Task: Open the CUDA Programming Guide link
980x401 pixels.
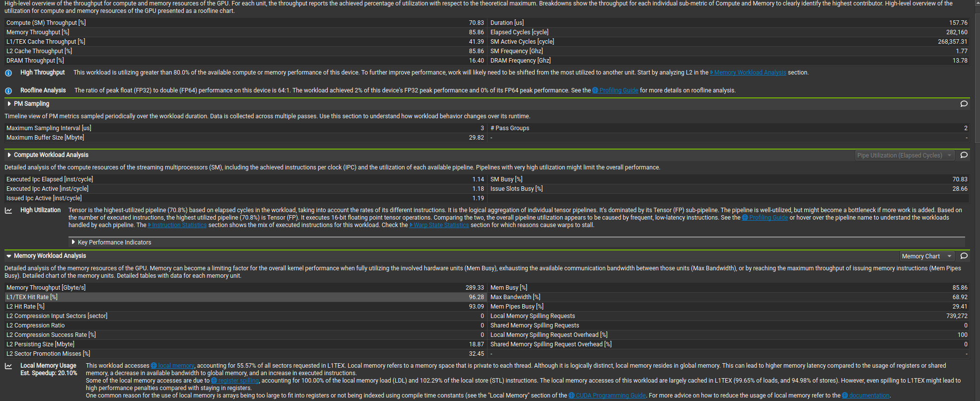Action: (x=611, y=396)
